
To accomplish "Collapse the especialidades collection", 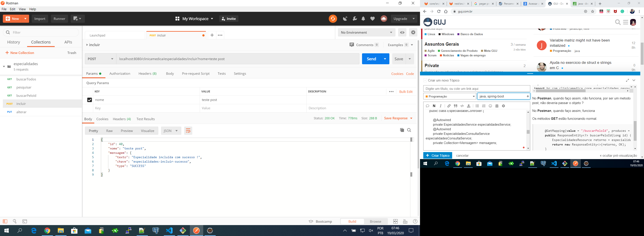I will point(4,66).
